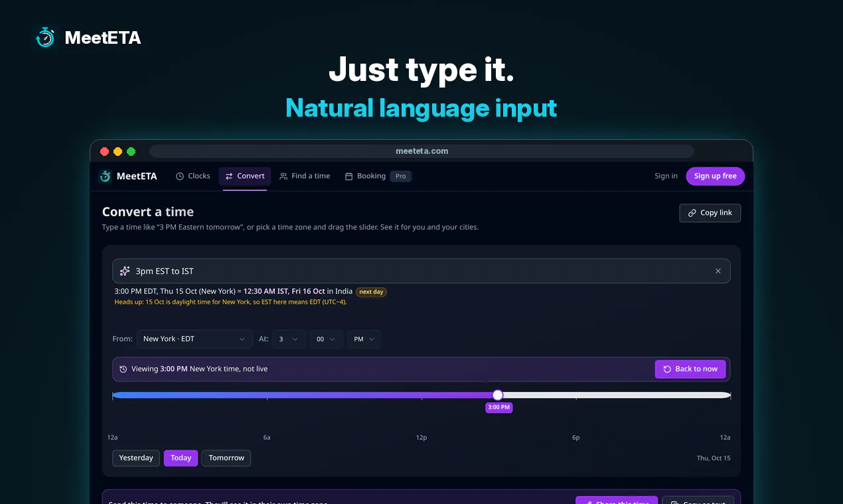843x504 pixels.
Task: Click the 12p tick label on the timeline
Action: point(421,438)
